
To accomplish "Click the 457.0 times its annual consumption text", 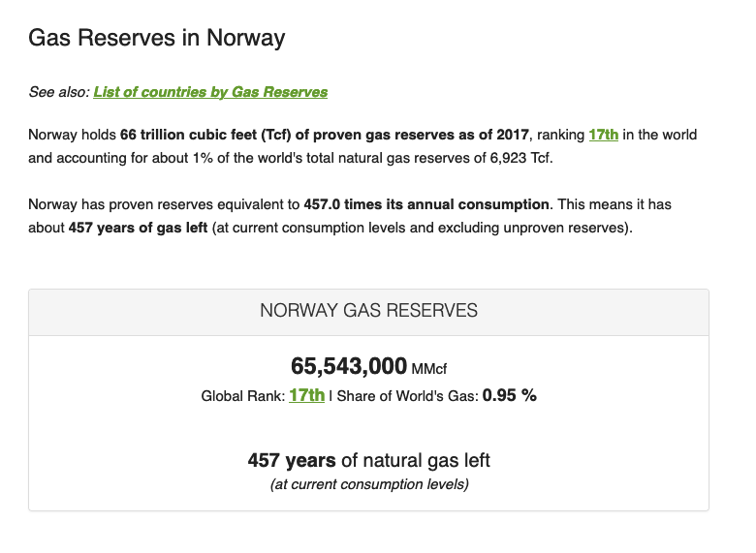I will coord(426,204).
